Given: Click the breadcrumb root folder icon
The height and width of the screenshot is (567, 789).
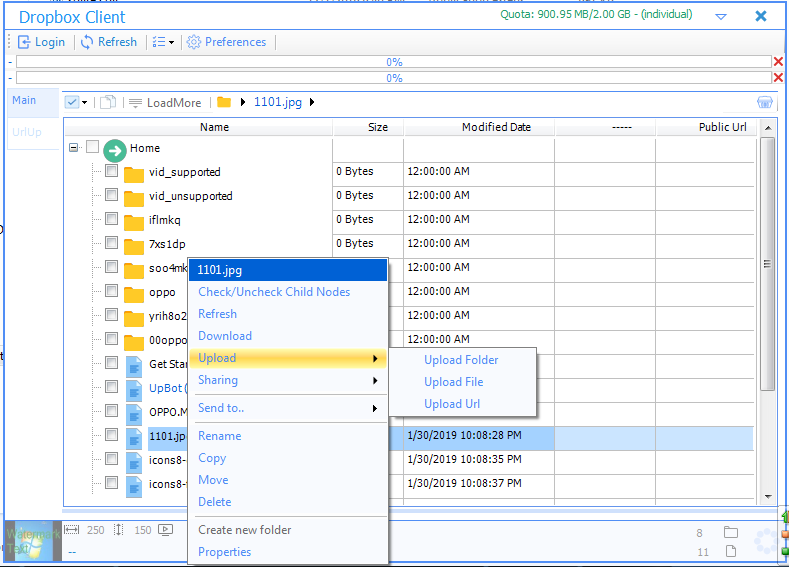Looking at the screenshot, I should (x=224, y=102).
